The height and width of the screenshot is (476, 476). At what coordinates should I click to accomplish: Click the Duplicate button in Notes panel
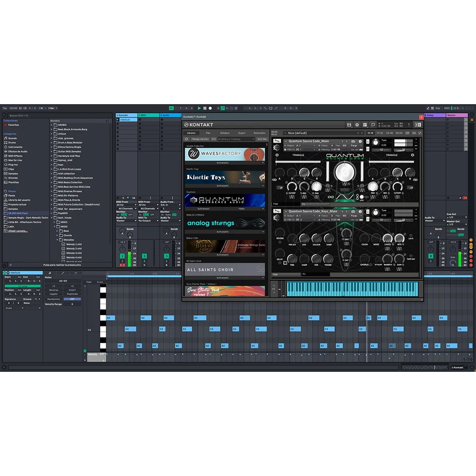click(x=72, y=294)
